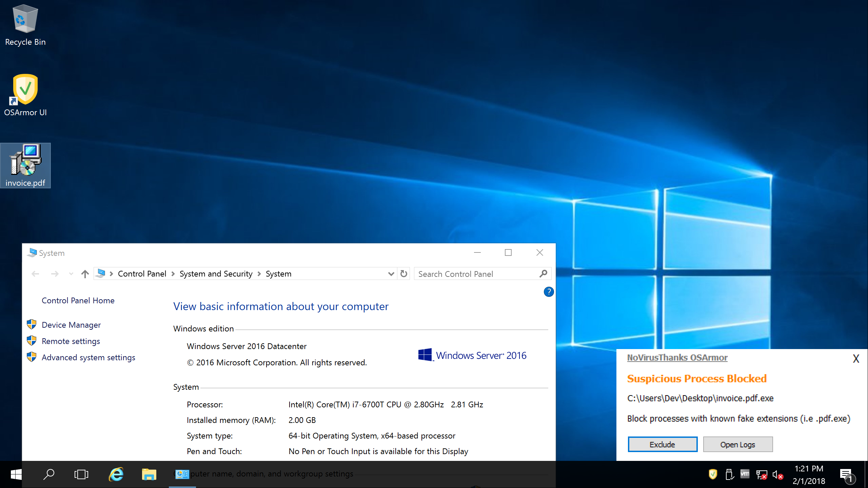868x488 pixels.
Task: Click the Exclude button in the OSArmor alert
Action: click(x=662, y=444)
